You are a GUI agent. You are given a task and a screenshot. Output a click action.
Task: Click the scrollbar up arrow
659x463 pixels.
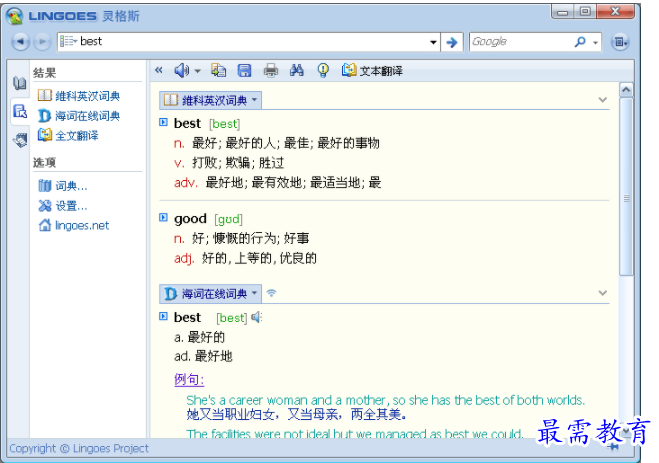[x=626, y=89]
